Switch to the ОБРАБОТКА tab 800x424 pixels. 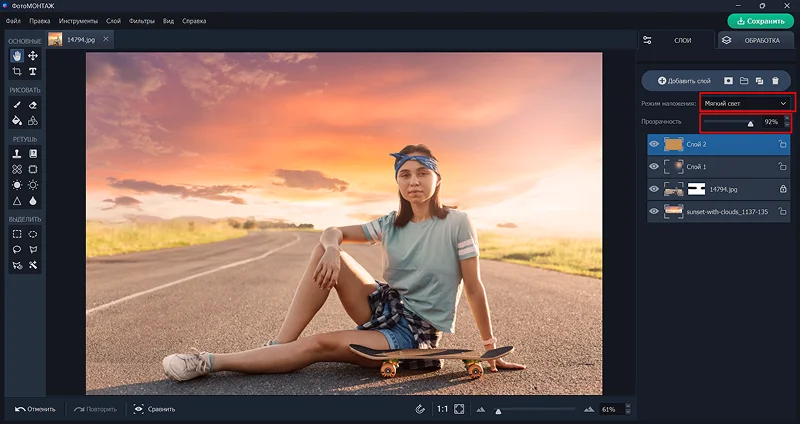pos(755,40)
